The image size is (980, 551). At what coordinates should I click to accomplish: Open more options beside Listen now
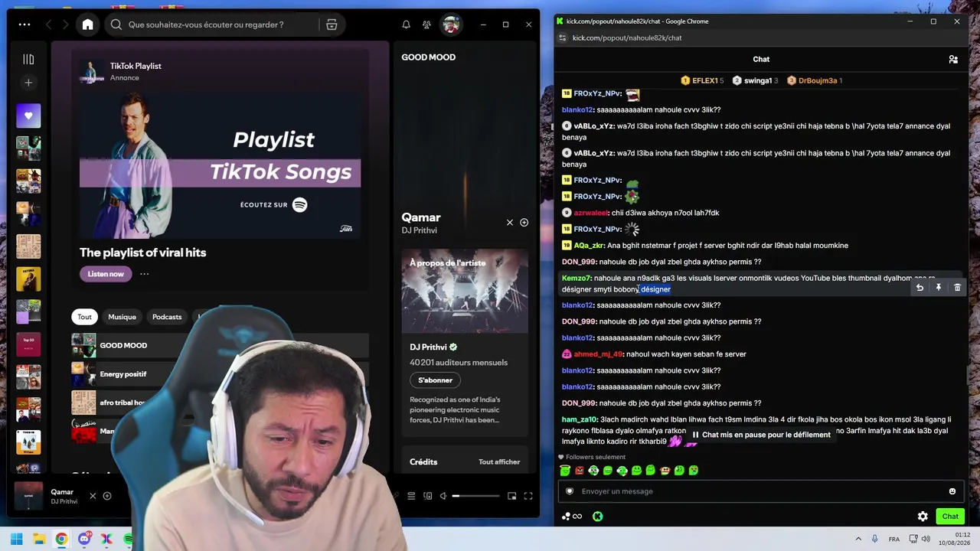point(144,274)
